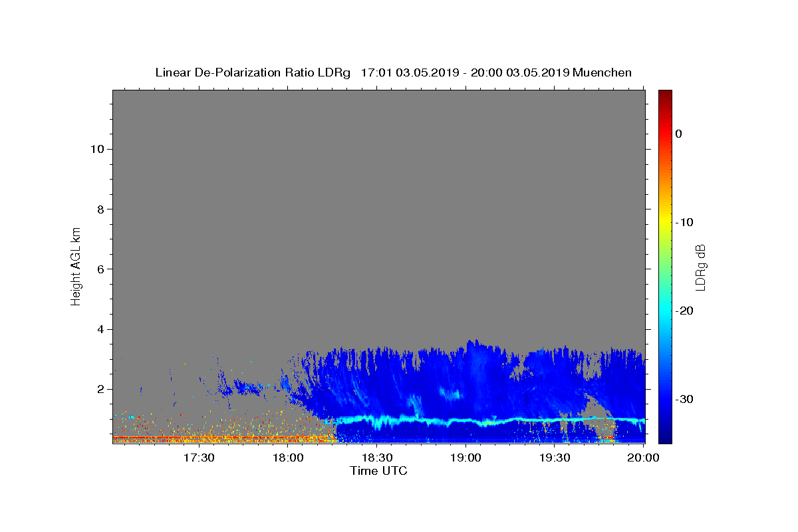The image size is (798, 532).
Task: Click the height axis label 2
Action: click(100, 389)
